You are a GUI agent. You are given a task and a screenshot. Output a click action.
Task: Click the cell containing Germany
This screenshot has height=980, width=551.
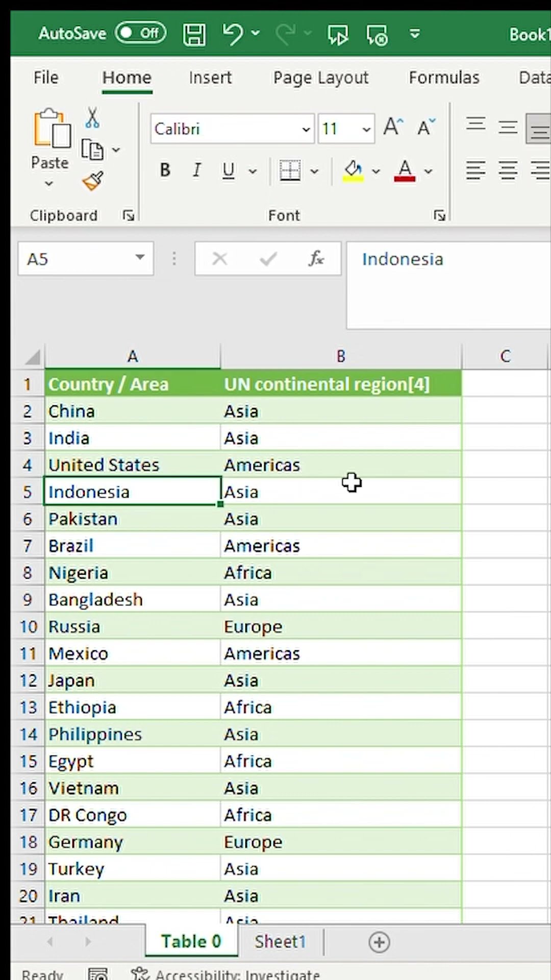click(133, 842)
